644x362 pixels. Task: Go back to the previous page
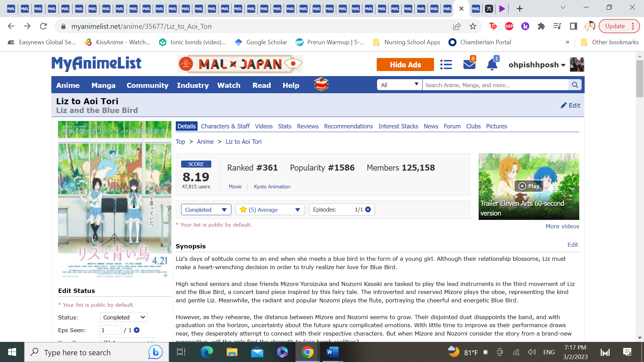point(11,26)
